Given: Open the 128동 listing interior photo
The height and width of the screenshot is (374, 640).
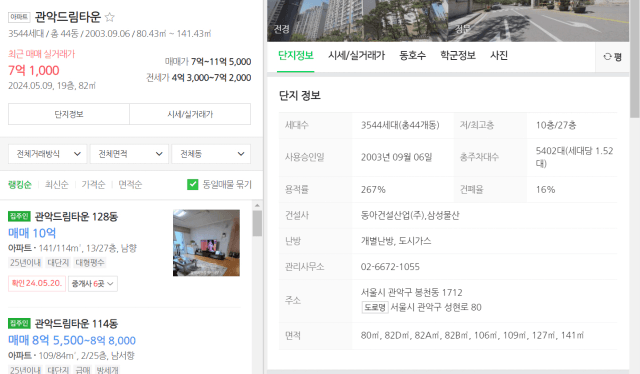Looking at the screenshot, I should (206, 243).
